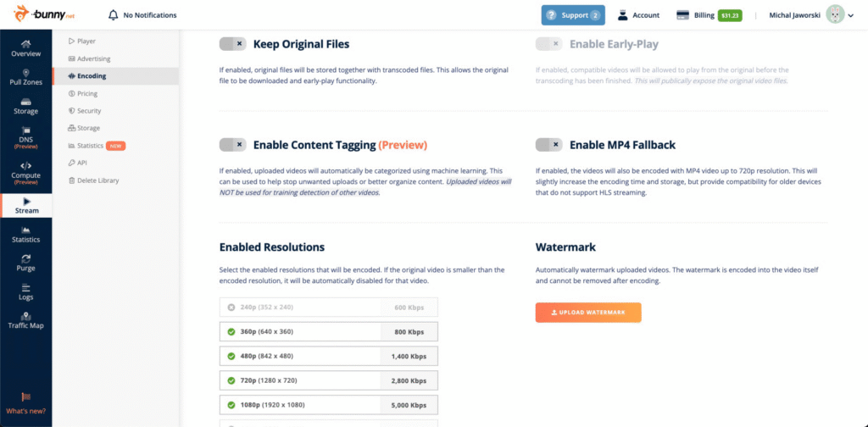Go to Storage in left navigation
868x427 pixels.
point(26,106)
